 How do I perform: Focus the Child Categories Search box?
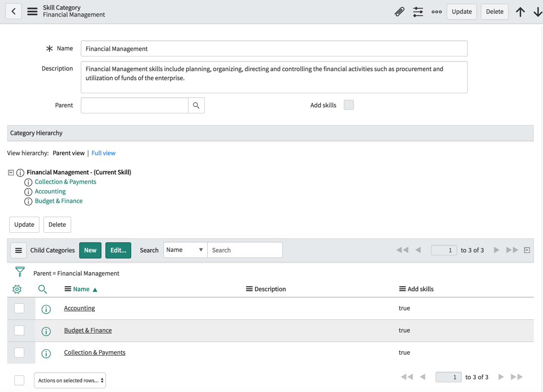click(245, 250)
